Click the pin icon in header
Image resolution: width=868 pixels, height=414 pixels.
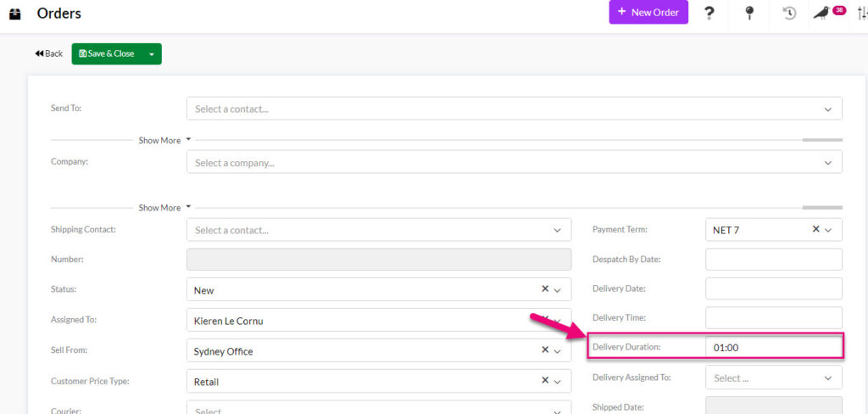(749, 13)
